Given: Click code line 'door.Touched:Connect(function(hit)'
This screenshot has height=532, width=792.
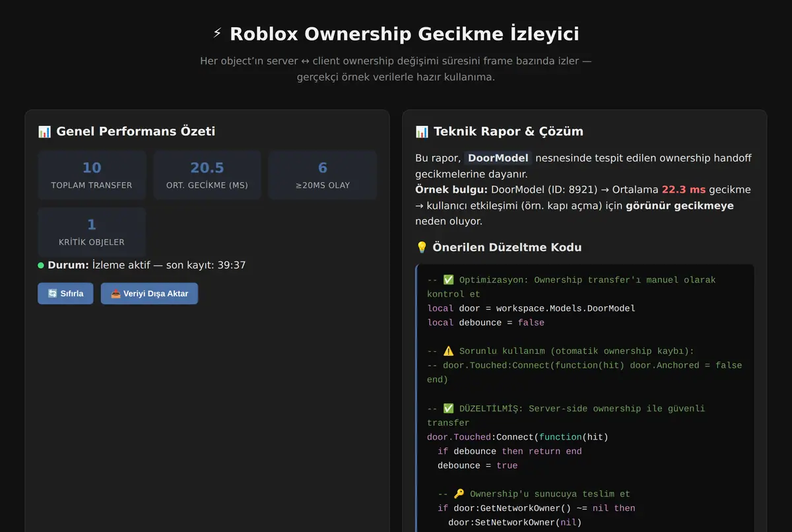Looking at the screenshot, I should click(x=517, y=437).
